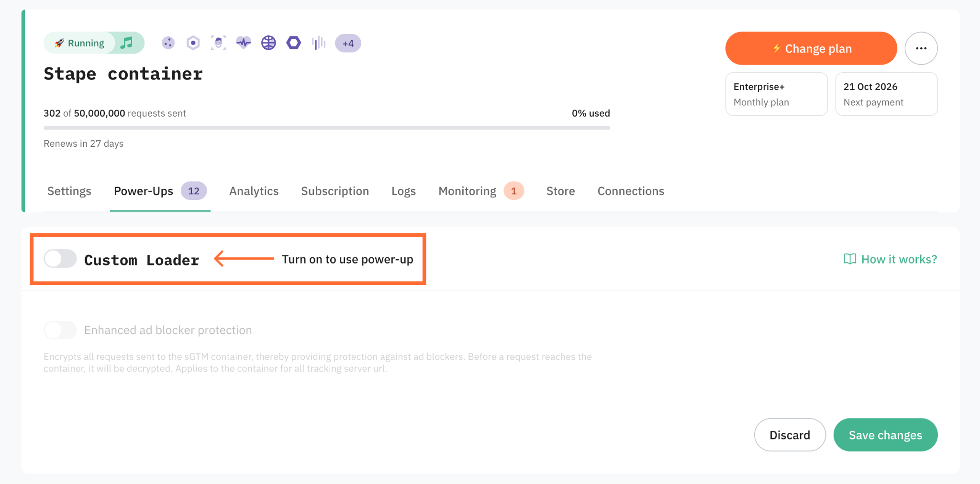Click the Discard button
This screenshot has width=980, height=484.
[x=790, y=435]
